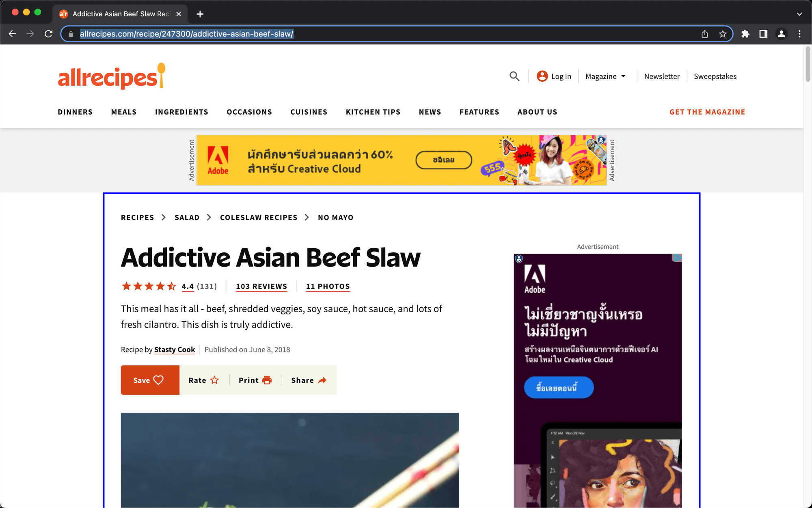Click the Stasty Cook profile link
Screen dimensions: 812x508
coord(175,350)
